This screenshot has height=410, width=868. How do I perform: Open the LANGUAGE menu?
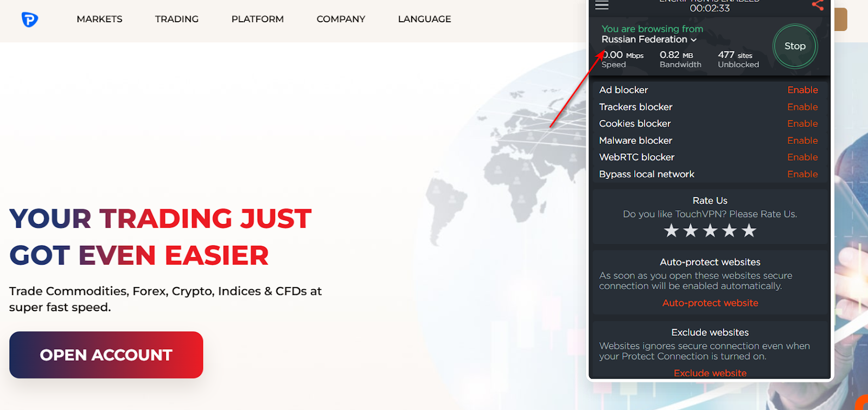424,19
